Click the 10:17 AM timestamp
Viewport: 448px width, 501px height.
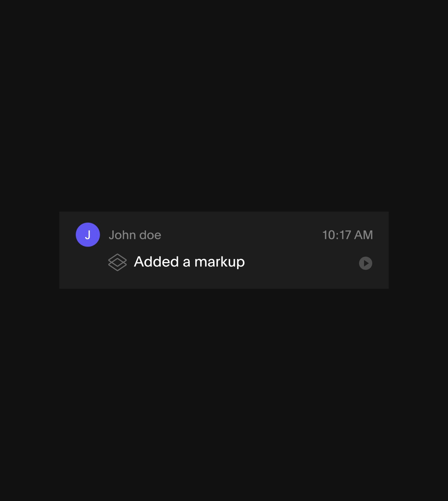click(x=348, y=235)
